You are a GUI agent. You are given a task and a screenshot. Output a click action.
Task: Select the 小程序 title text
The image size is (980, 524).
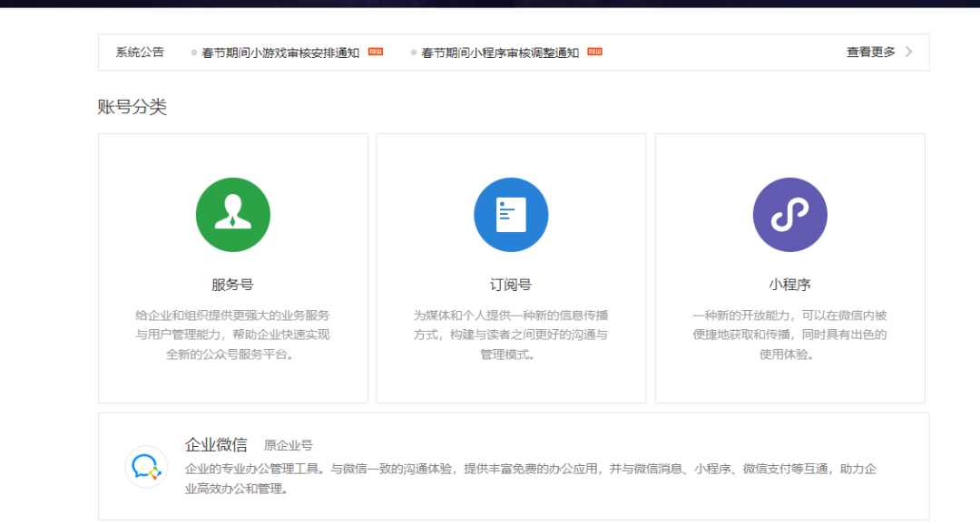[789, 285]
